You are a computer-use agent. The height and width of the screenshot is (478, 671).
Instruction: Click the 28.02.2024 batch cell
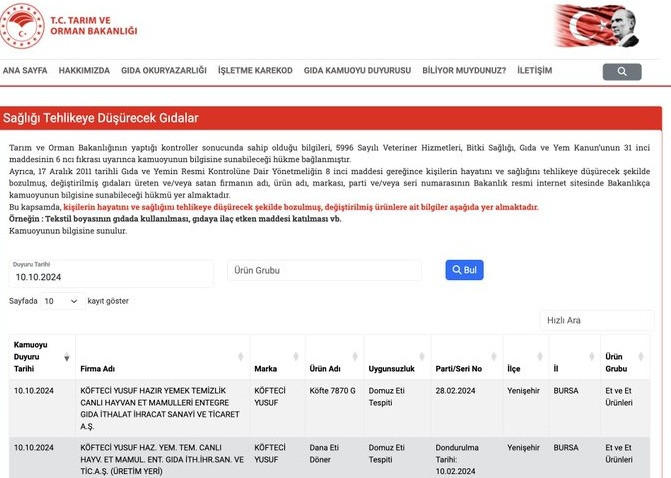point(455,391)
